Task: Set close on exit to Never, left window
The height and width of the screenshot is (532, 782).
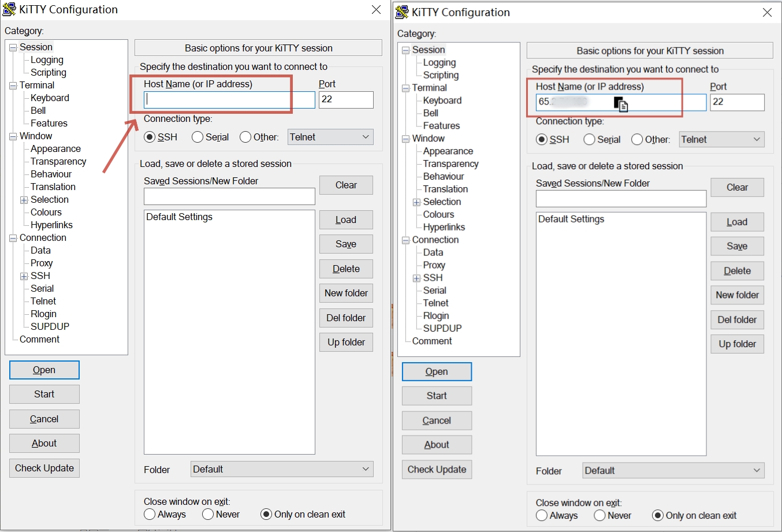Action: pos(208,514)
